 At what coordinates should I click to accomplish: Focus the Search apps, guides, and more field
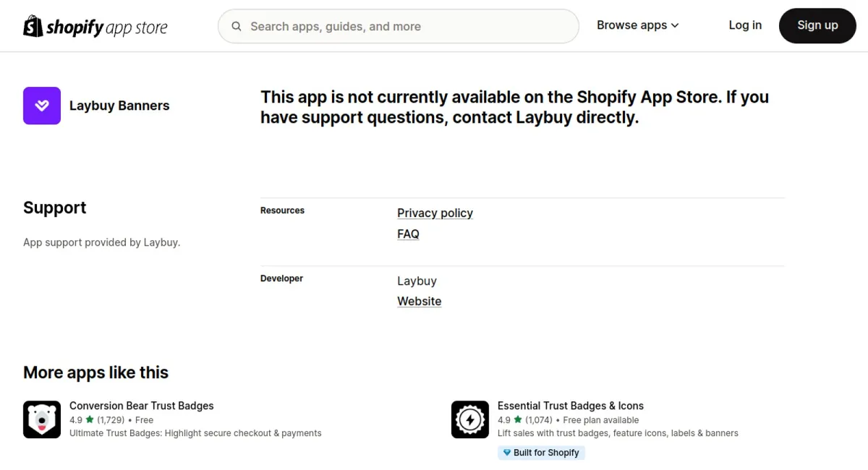click(399, 26)
